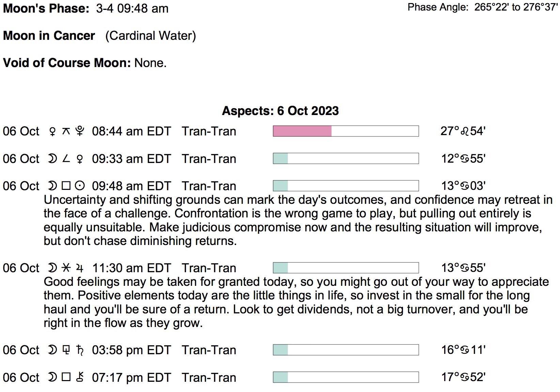Click the 'Aspects: 6 Oct 2023' heading
560x392 pixels.
click(x=280, y=111)
